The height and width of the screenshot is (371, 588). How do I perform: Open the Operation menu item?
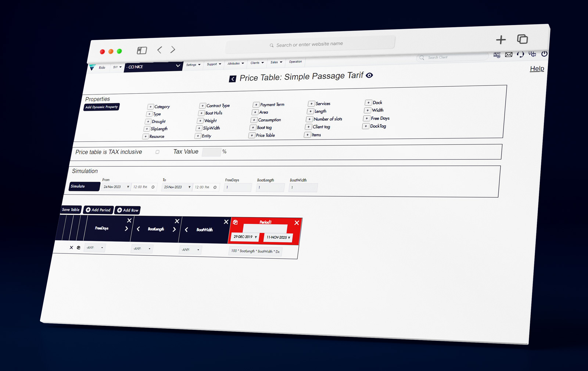295,62
